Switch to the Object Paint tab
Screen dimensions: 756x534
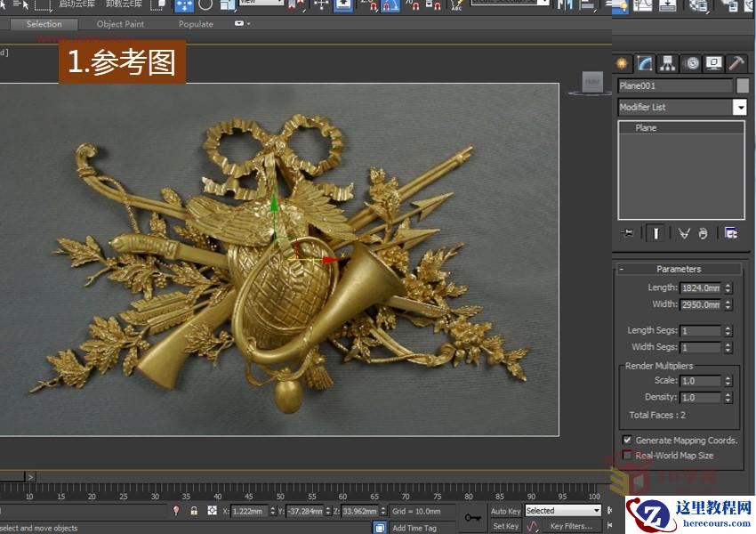tap(120, 24)
